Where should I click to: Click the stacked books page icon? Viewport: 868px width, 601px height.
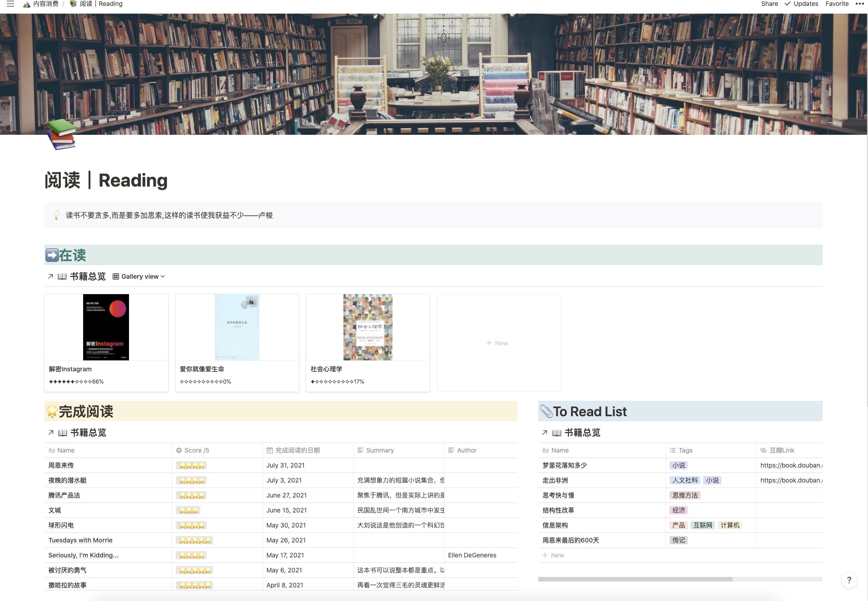61,134
